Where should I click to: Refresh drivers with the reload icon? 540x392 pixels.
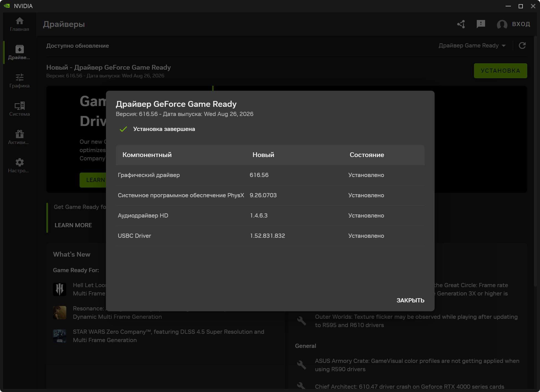[x=522, y=45]
